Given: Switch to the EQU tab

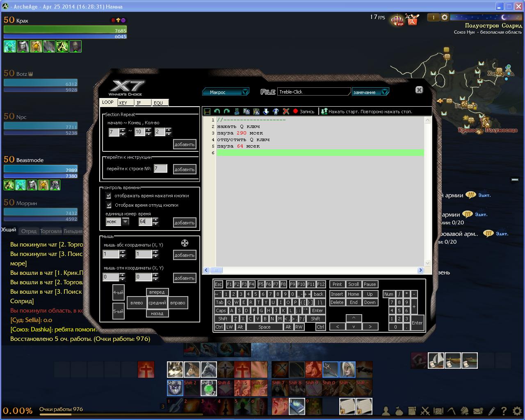Looking at the screenshot, I should (160, 103).
